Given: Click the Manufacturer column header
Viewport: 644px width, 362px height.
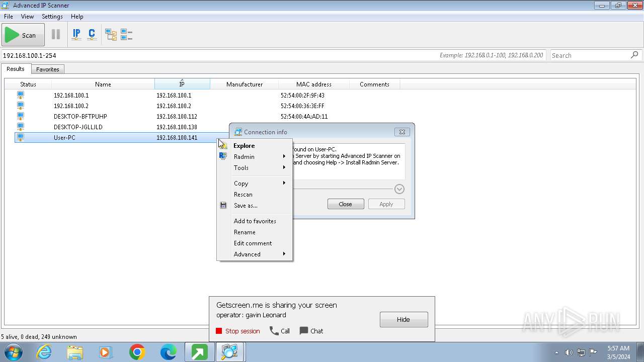Looking at the screenshot, I should click(x=245, y=84).
